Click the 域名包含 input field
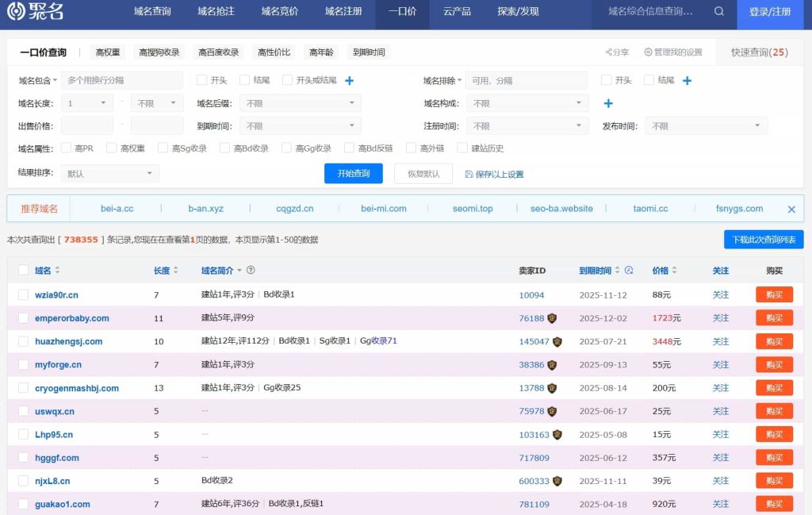This screenshot has height=515, width=812. click(x=123, y=79)
